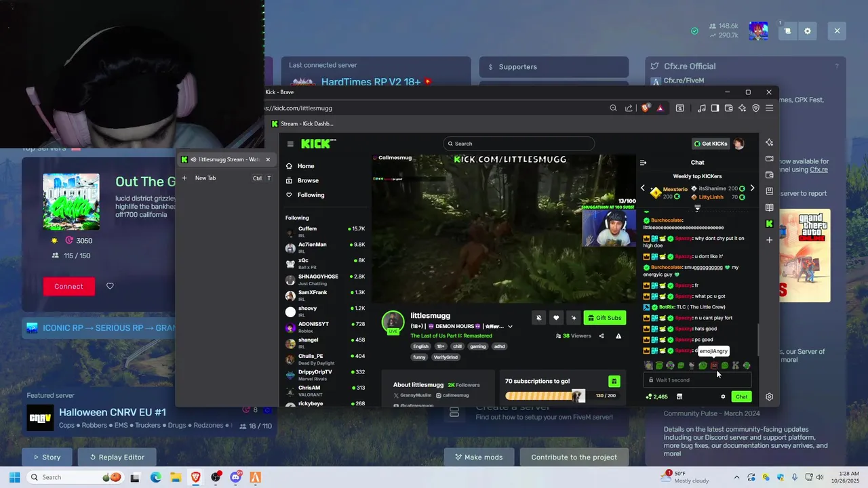Open the littlesmugg stream video thumbnail
The width and height of the screenshot is (868, 488).
505,228
